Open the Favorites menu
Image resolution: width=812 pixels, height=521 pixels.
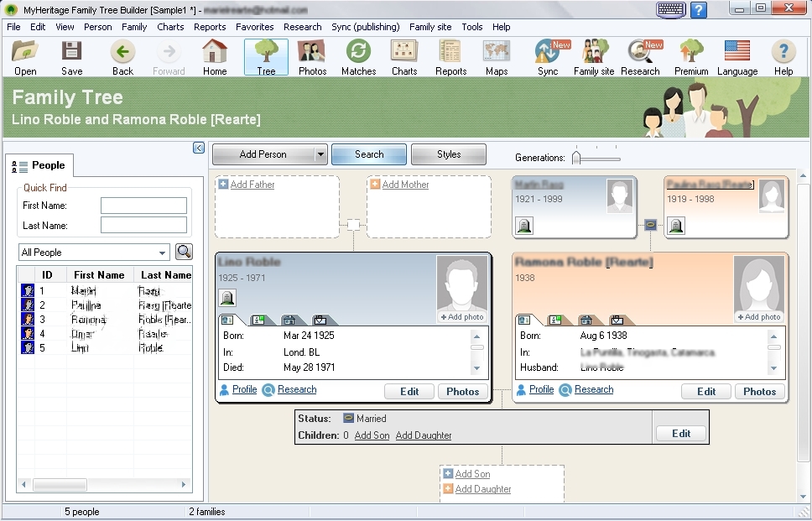254,27
